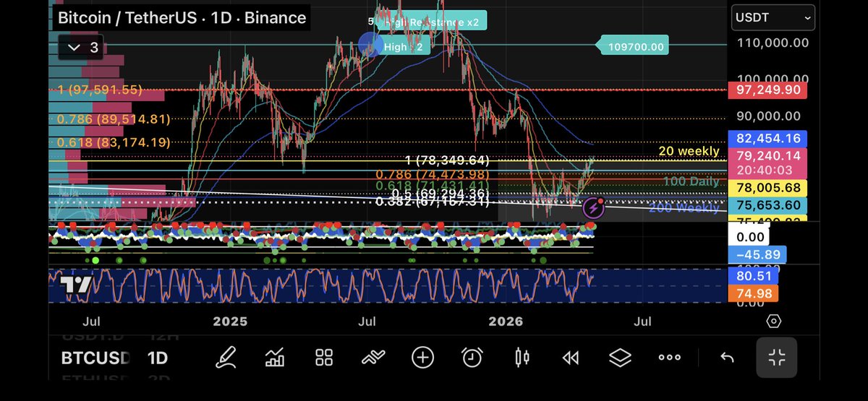Open BTCUSD symbol search

coord(95,358)
